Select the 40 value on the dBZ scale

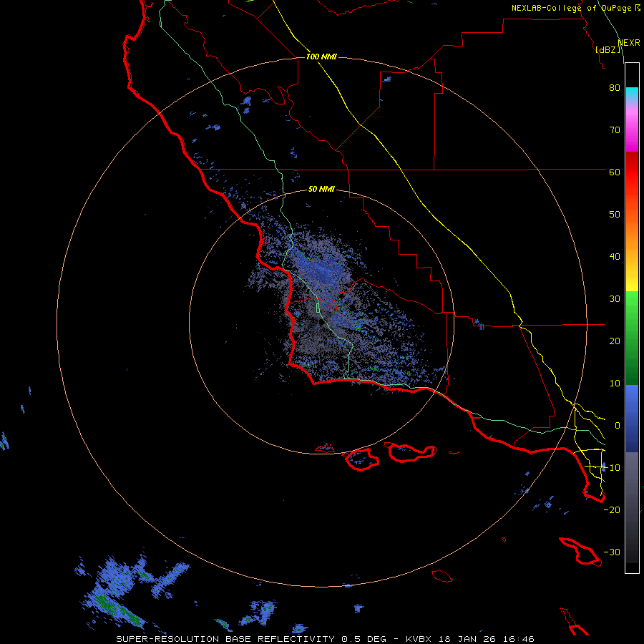point(615,257)
